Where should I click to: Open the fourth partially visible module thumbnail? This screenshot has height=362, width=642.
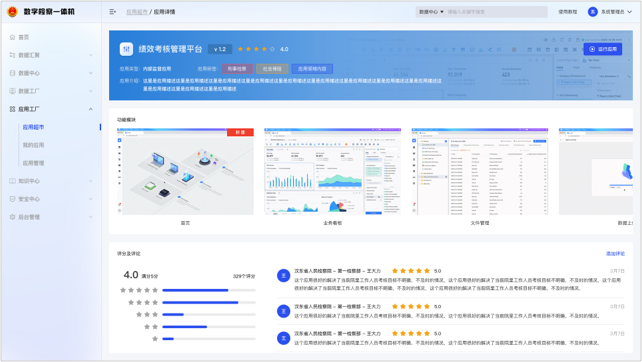point(596,172)
